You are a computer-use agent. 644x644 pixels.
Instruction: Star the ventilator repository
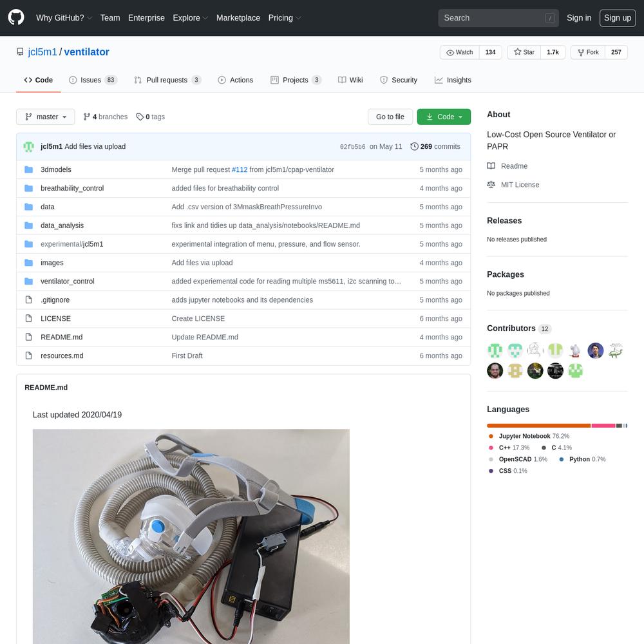tap(522, 52)
